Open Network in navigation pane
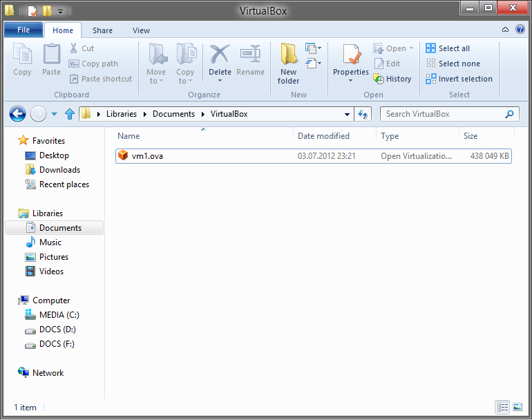532x420 pixels. (41, 373)
